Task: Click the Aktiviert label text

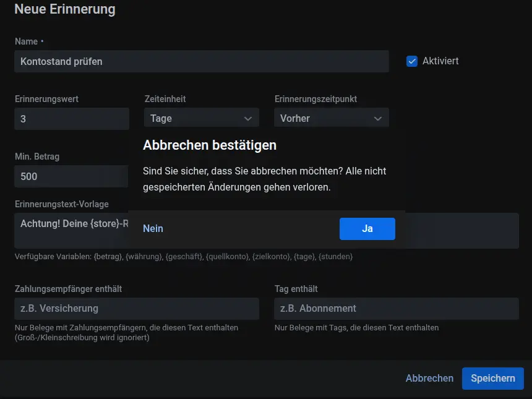Action: pyautogui.click(x=440, y=61)
